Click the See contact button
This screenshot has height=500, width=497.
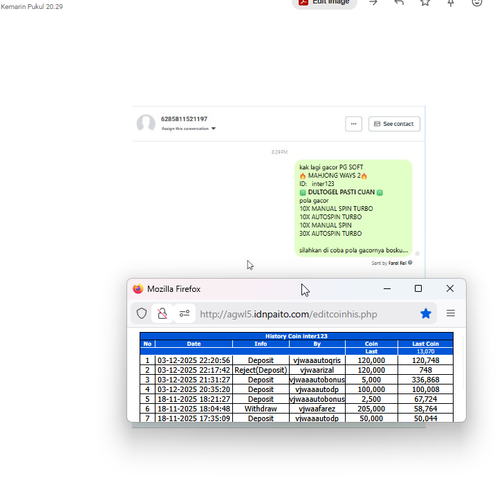(394, 124)
